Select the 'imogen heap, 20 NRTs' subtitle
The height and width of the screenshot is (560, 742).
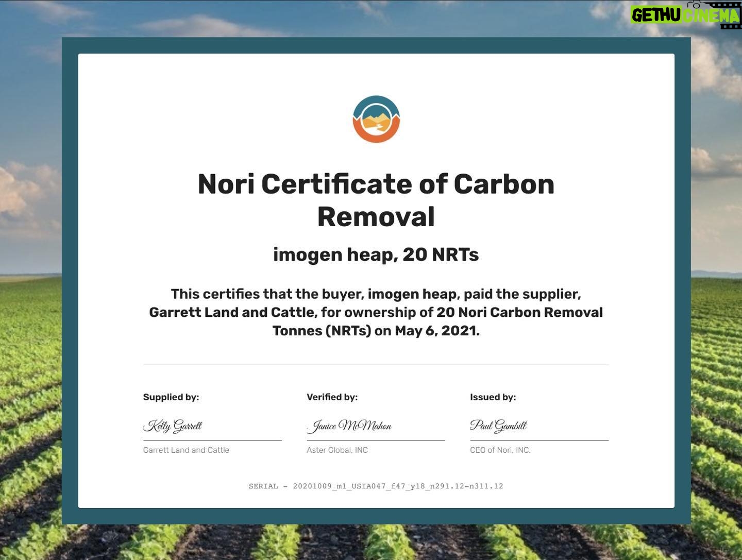coord(376,254)
